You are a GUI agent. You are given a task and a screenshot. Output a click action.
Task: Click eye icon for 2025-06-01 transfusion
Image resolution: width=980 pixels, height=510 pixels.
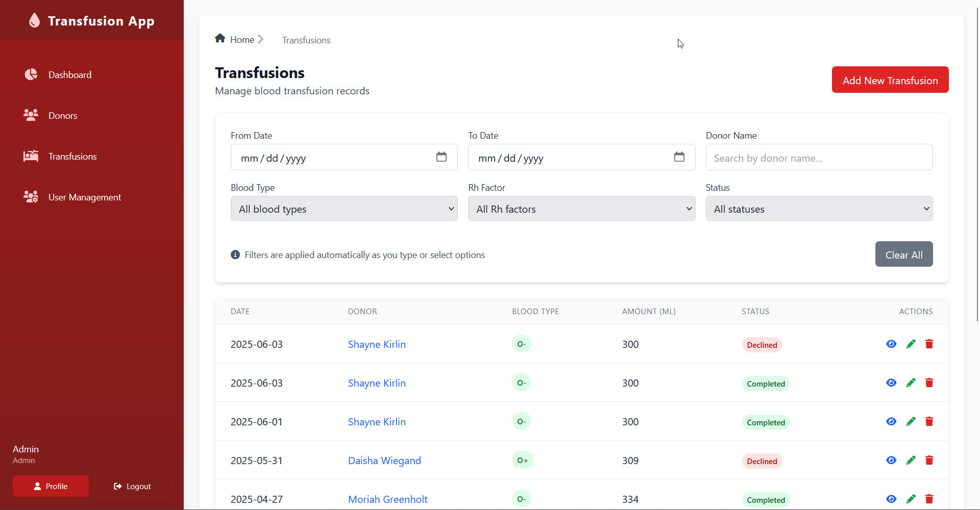[x=891, y=422]
